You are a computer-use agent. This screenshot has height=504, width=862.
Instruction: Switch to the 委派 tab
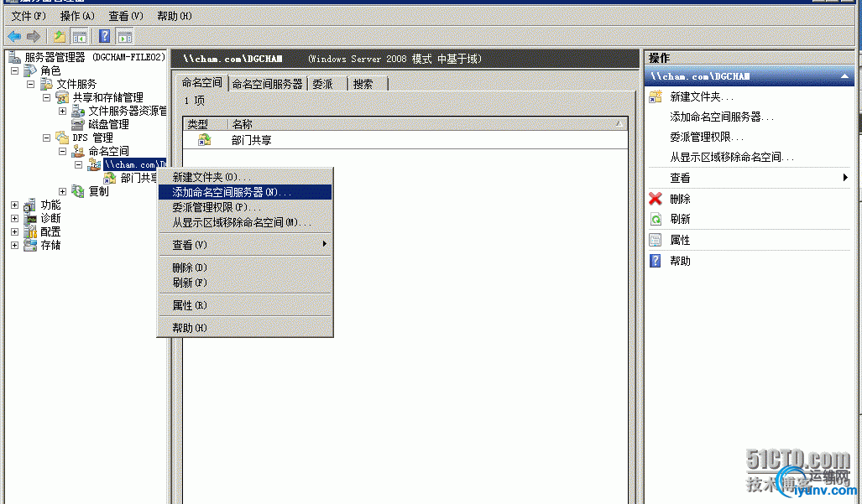[328, 84]
